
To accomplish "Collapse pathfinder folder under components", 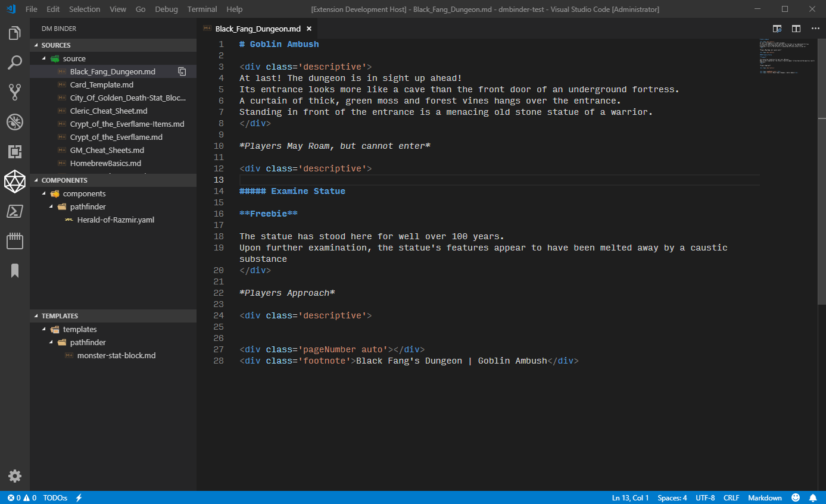I will click(x=51, y=206).
